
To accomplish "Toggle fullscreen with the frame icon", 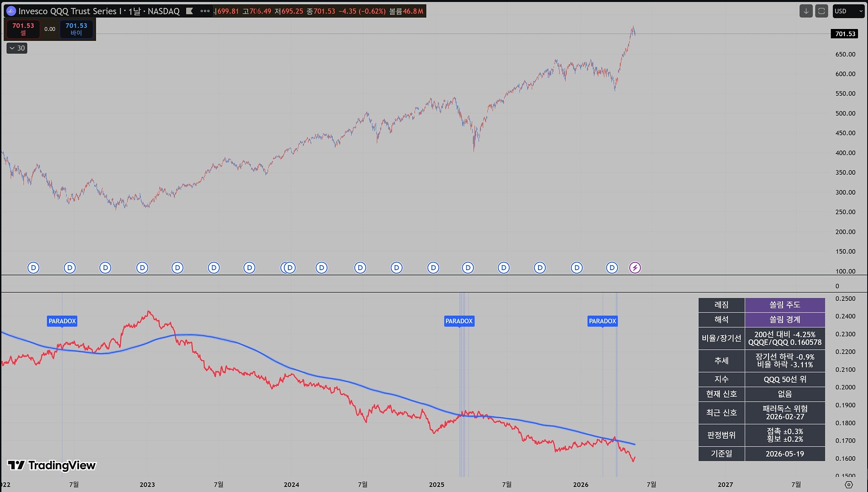I will [x=821, y=11].
